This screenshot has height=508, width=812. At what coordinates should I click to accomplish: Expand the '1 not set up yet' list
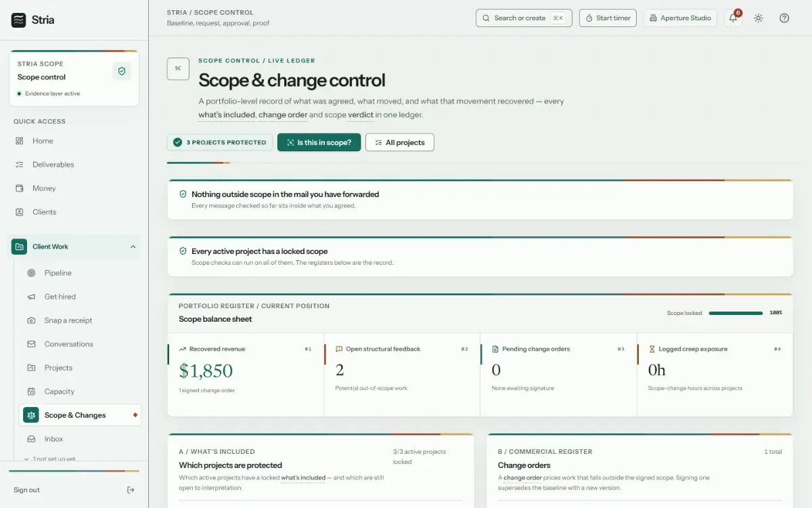(49, 459)
